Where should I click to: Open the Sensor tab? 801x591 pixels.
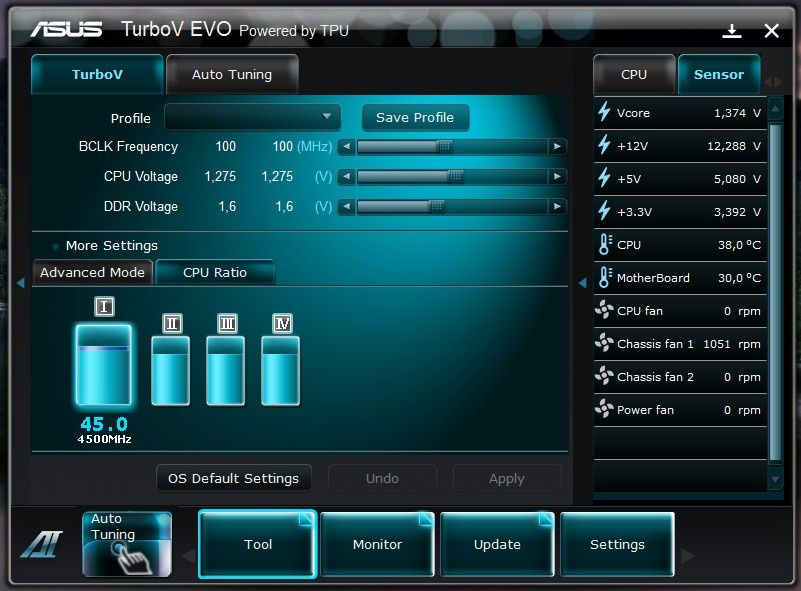pyautogui.click(x=719, y=75)
